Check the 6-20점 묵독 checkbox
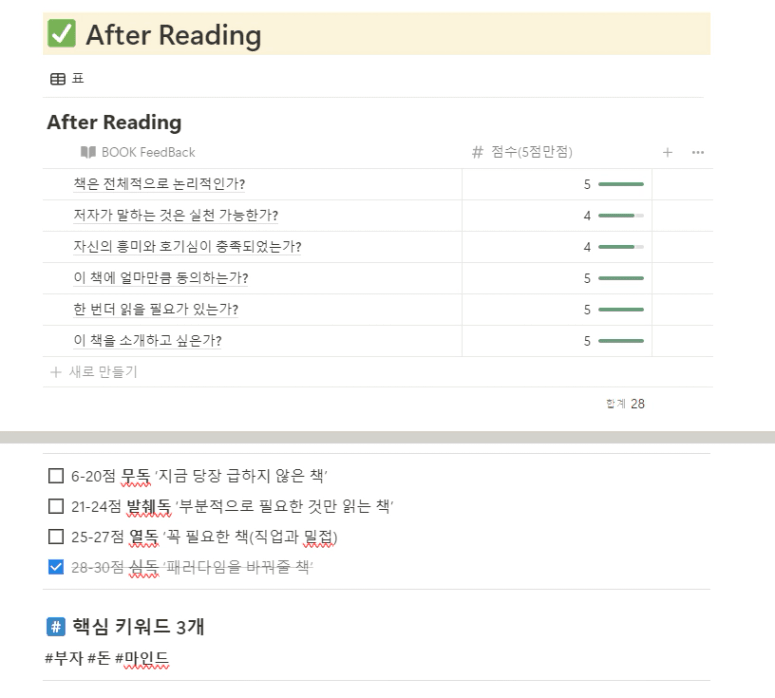The image size is (775, 698). tap(56, 476)
